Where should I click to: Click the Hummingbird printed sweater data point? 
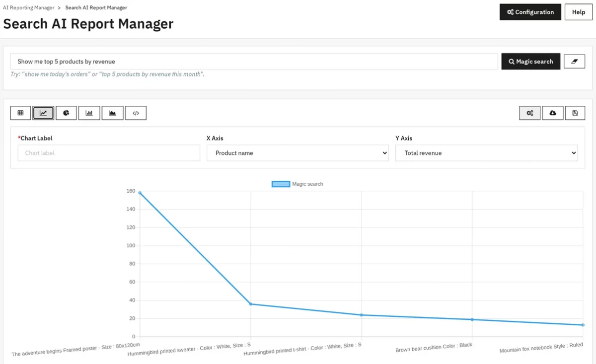point(250,304)
